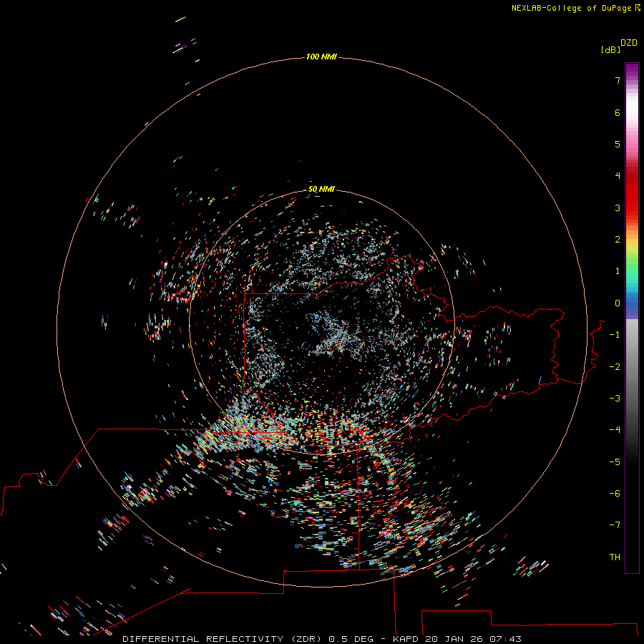Click the -4 dB value on the legend
Viewport: 644px width, 644px height.
click(615, 430)
